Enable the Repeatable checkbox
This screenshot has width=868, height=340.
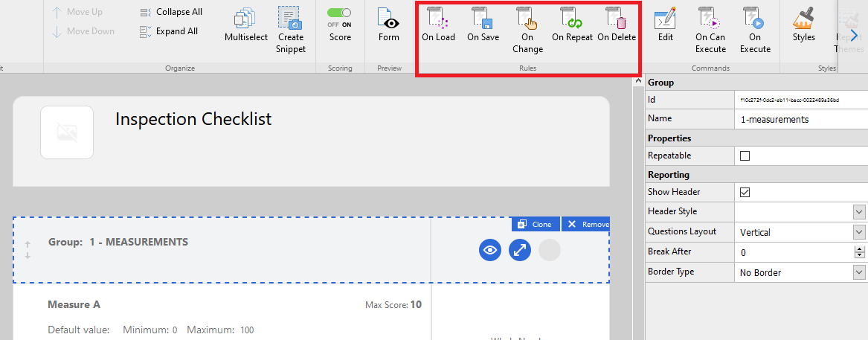pyautogui.click(x=745, y=156)
